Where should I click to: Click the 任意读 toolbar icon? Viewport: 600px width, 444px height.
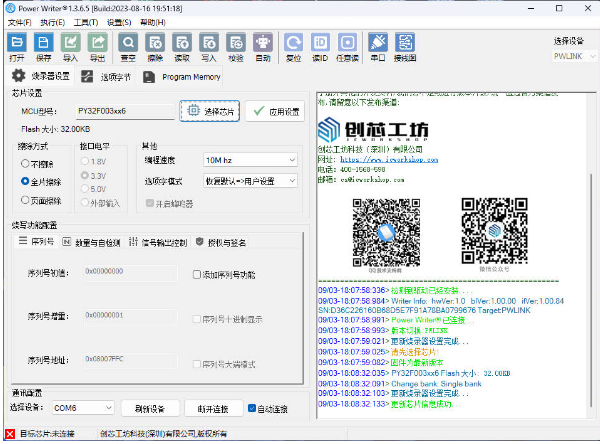coord(347,42)
